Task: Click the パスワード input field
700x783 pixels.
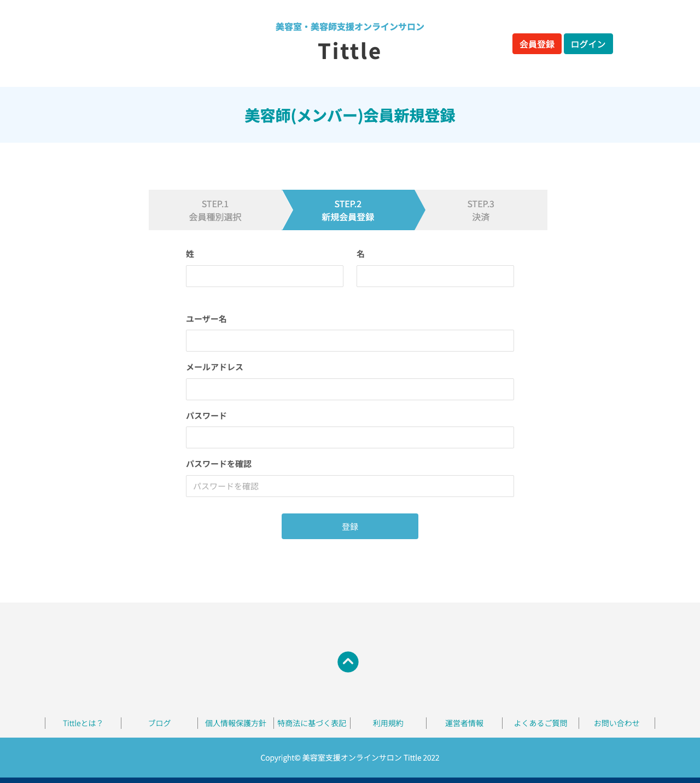Action: 349,437
